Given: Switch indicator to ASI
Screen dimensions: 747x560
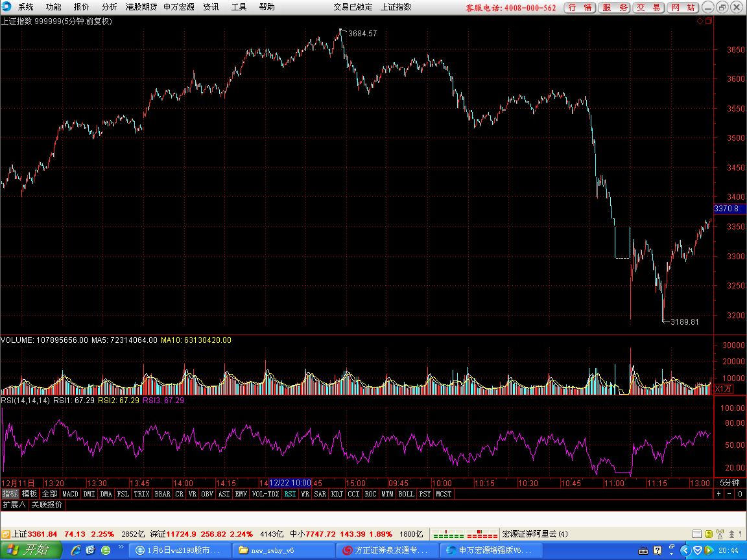Looking at the screenshot, I should 224,494.
